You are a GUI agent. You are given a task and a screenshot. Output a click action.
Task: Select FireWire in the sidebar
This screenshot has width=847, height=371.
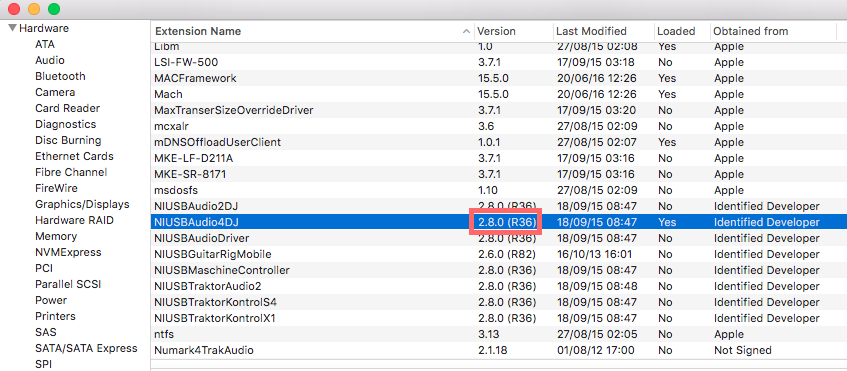tap(56, 188)
